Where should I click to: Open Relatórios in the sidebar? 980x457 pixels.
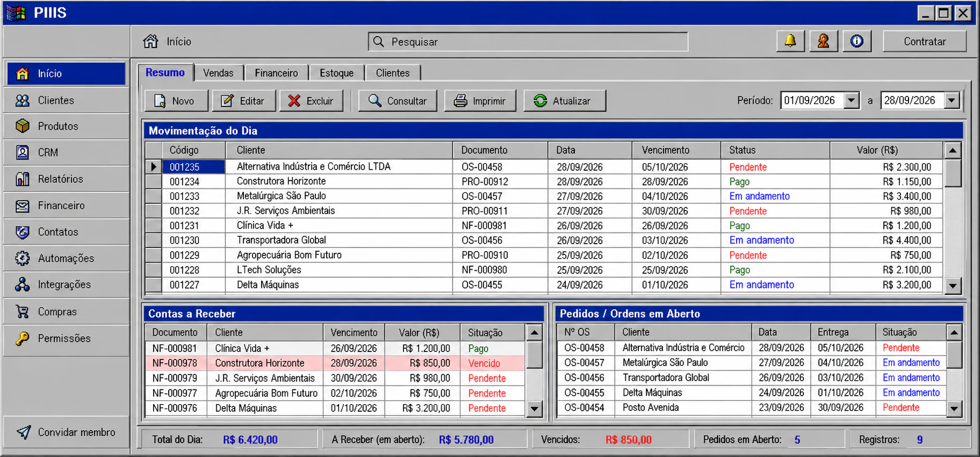66,179
